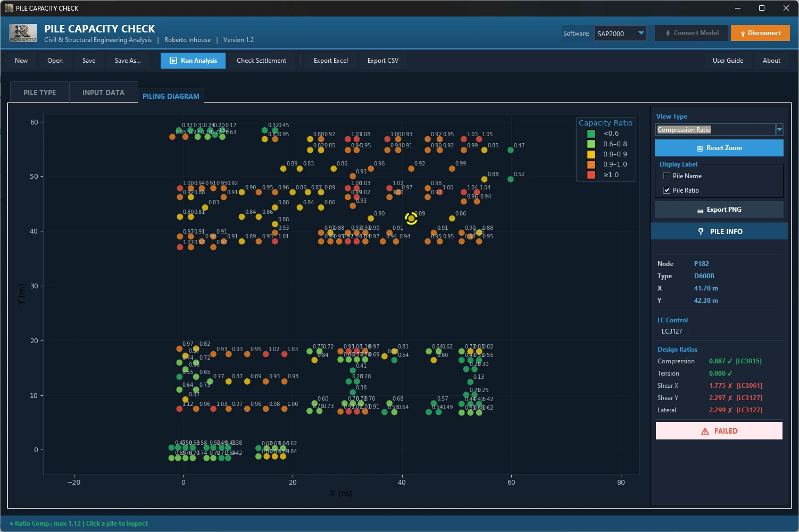The width and height of the screenshot is (799, 532).
Task: Click the Capacity Ratio legend title
Action: (605, 123)
